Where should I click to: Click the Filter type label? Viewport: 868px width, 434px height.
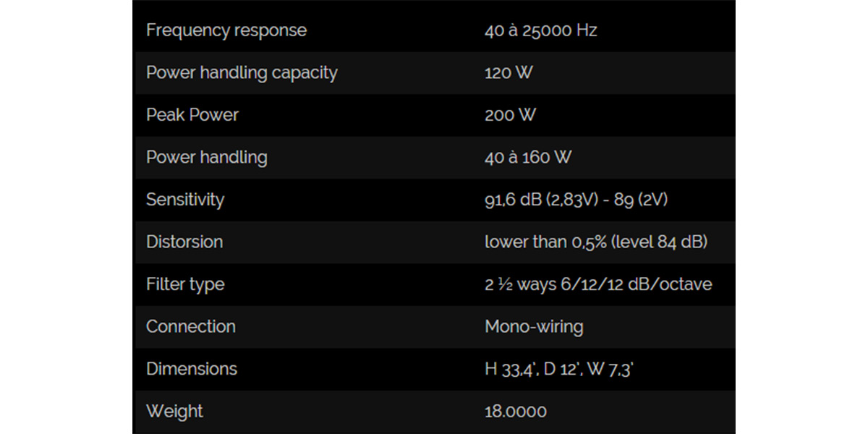[185, 284]
